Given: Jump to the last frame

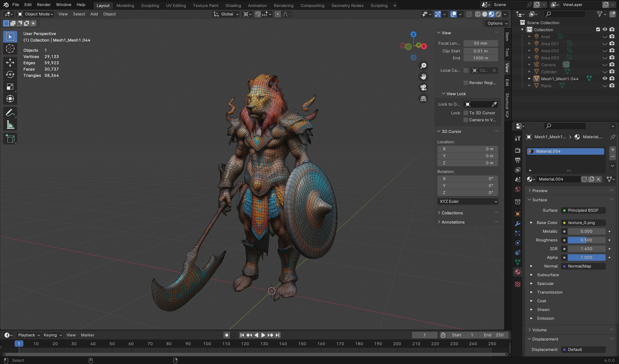Looking at the screenshot, I should coord(277,335).
